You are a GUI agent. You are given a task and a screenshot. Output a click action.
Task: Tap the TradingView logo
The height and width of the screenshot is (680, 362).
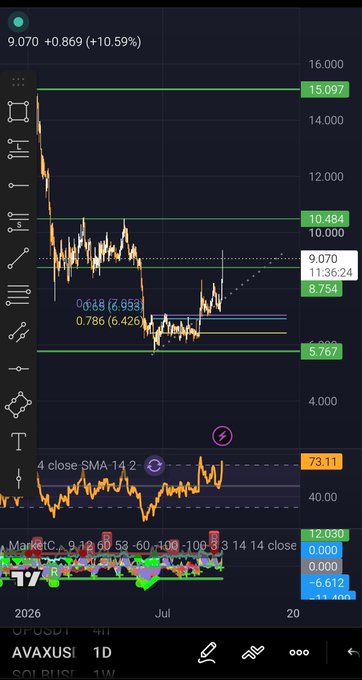[25, 579]
